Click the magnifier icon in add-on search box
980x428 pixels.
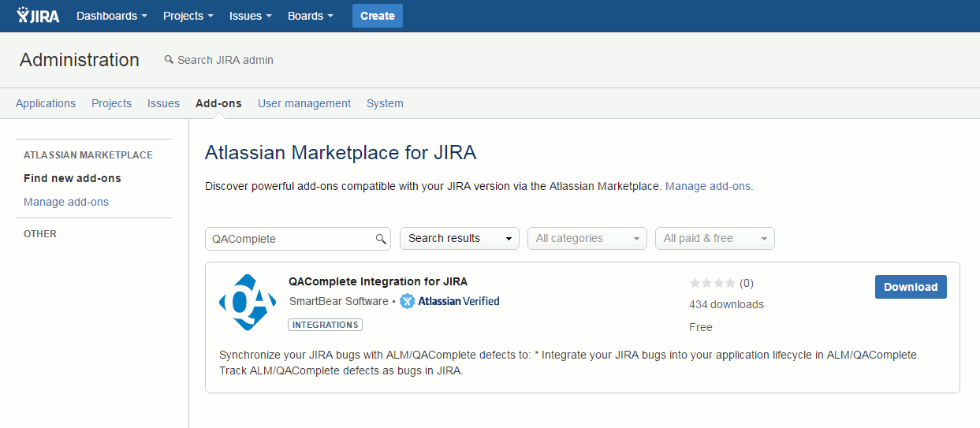[x=381, y=239]
